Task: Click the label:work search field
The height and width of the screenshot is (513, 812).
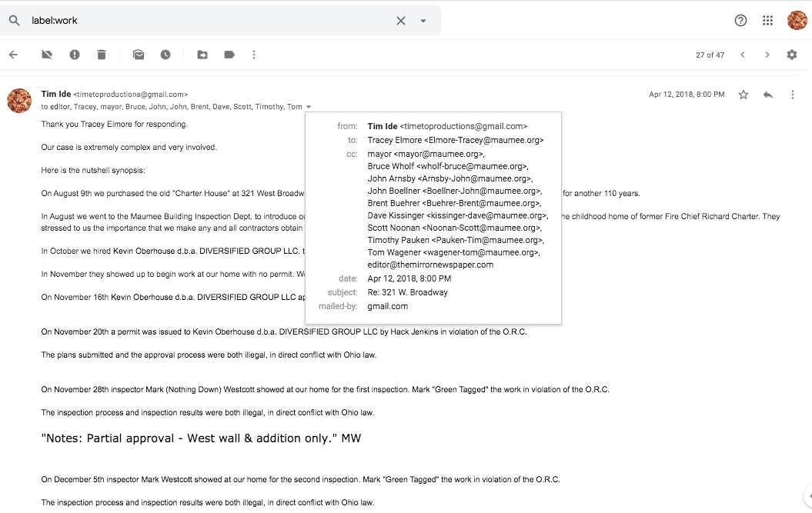Action: pyautogui.click(x=208, y=21)
